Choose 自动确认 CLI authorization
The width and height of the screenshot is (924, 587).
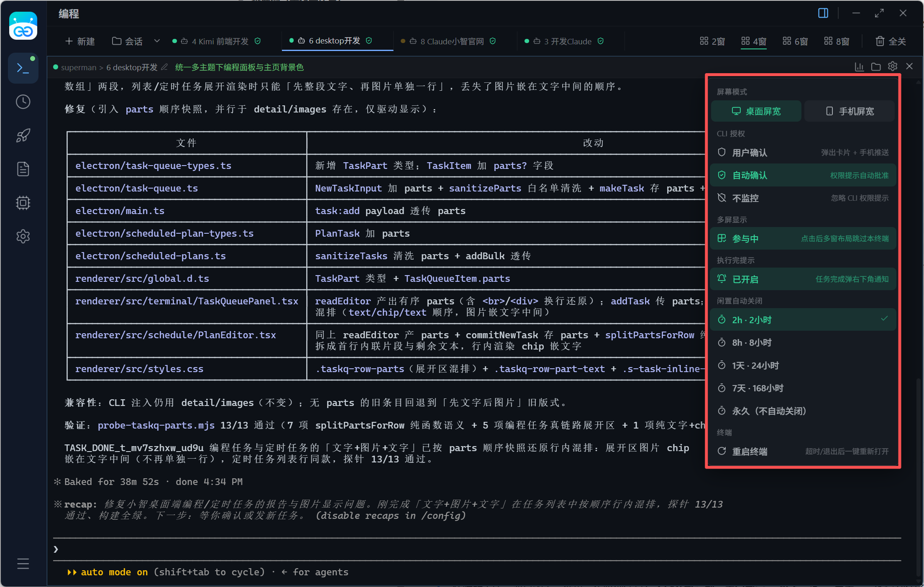pos(803,175)
